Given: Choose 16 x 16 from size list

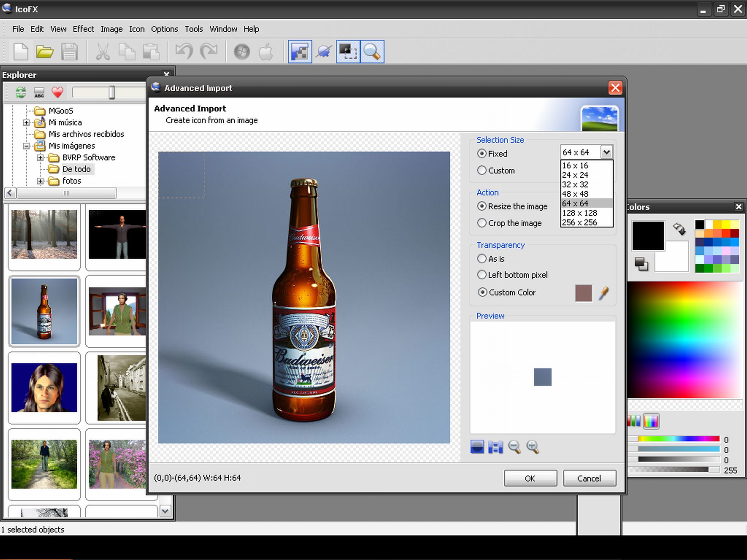Looking at the screenshot, I should (587, 165).
